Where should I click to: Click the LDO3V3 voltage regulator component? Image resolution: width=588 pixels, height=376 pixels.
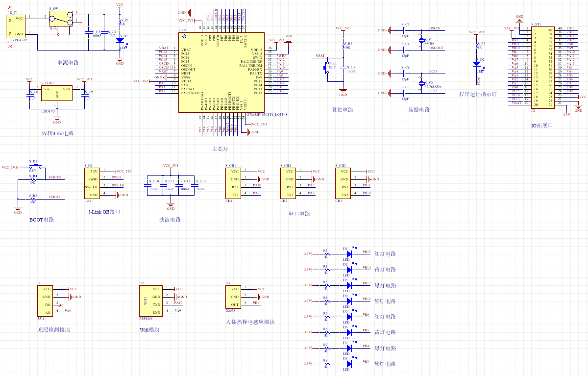click(57, 94)
